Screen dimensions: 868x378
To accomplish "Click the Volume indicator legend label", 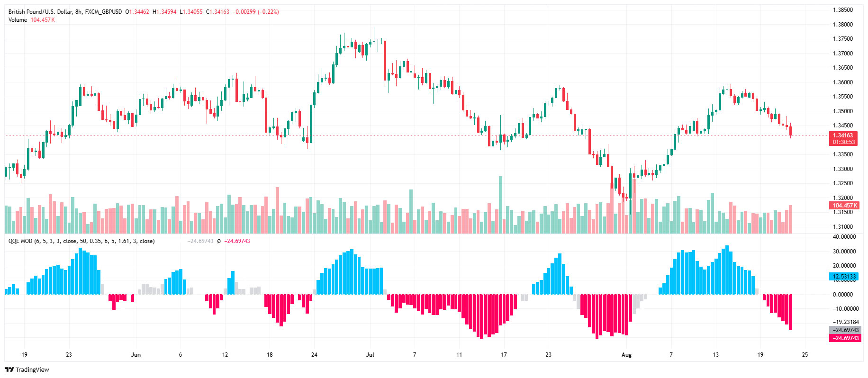I will pyautogui.click(x=18, y=20).
